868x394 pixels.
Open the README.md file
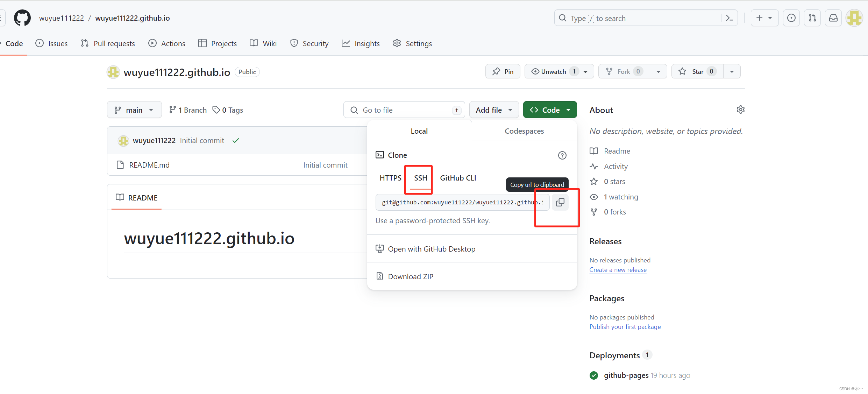click(x=149, y=165)
